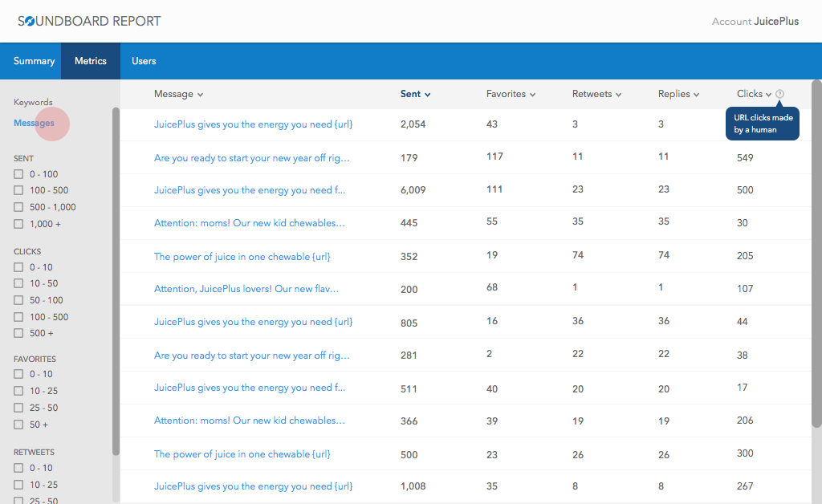822x504 pixels.
Task: Click the help icon beside Clicks
Action: 780,94
